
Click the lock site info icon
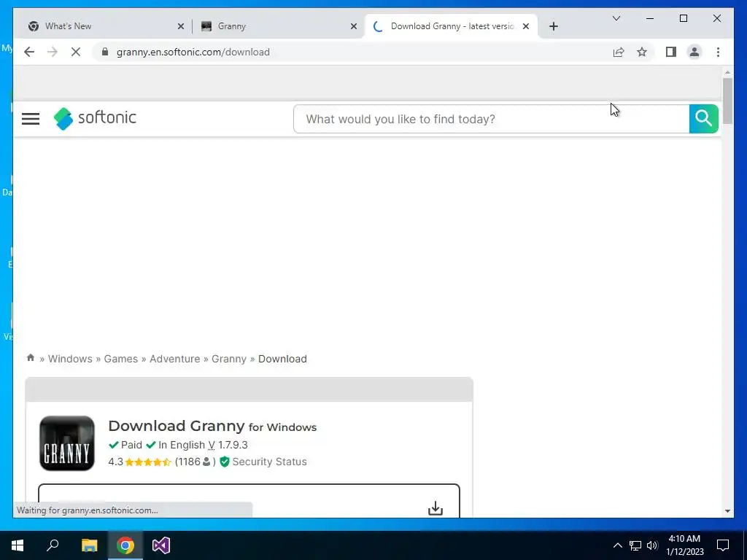pyautogui.click(x=105, y=52)
